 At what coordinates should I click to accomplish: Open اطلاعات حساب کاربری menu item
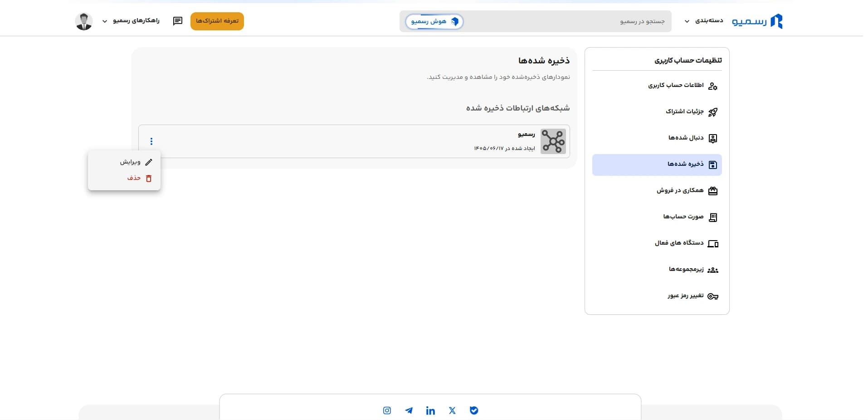[x=657, y=86]
